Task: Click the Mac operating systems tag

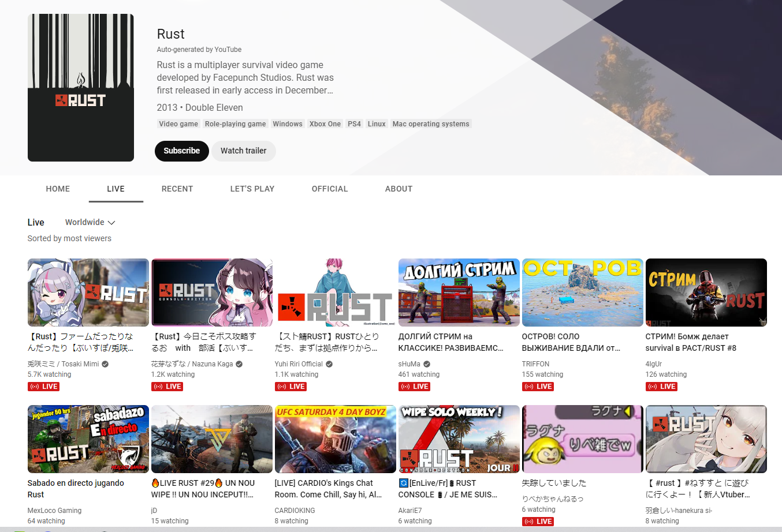Action: click(x=431, y=123)
